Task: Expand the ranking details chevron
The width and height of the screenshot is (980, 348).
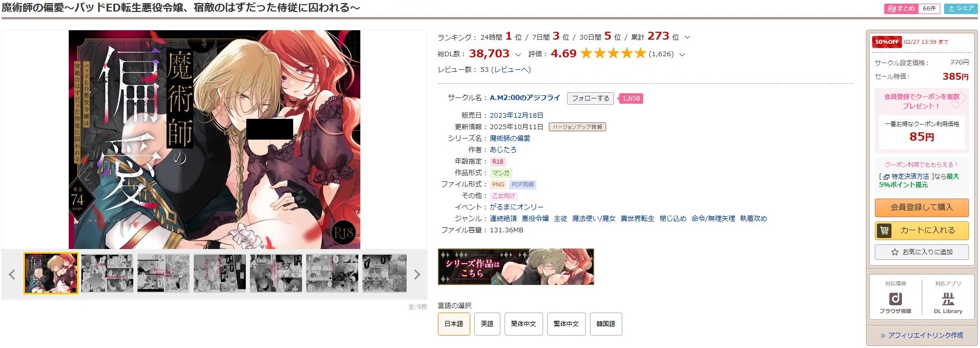Action: [687, 38]
